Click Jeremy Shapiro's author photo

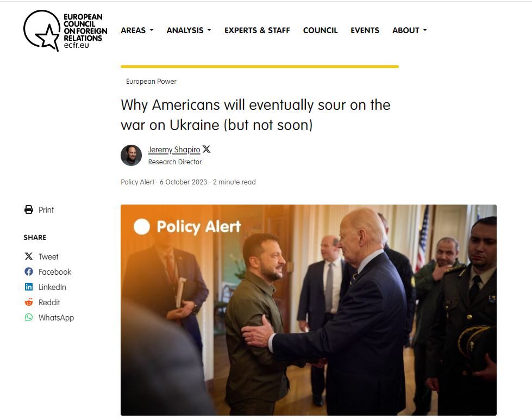132,155
